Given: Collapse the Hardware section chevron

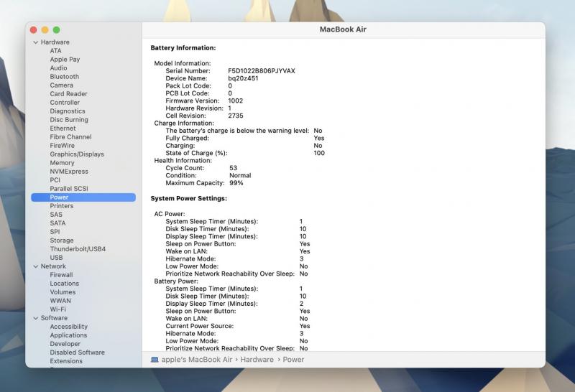Looking at the screenshot, I should [x=35, y=42].
